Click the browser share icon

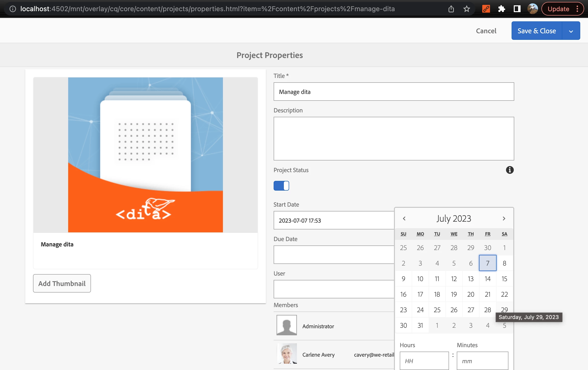click(x=451, y=9)
